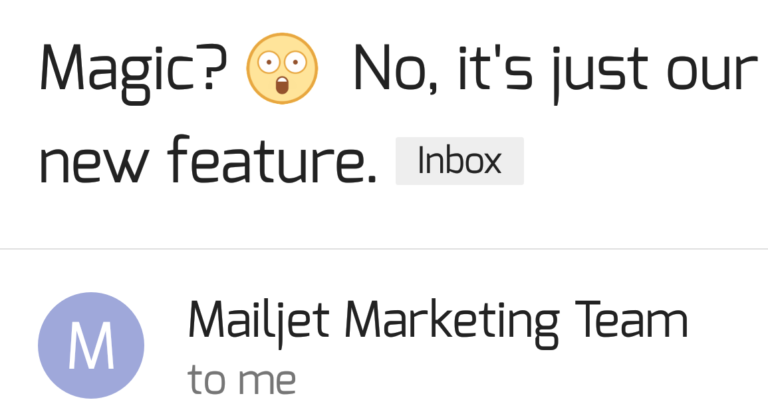Select the Inbox label tag
This screenshot has height=408, width=768.
point(459,161)
